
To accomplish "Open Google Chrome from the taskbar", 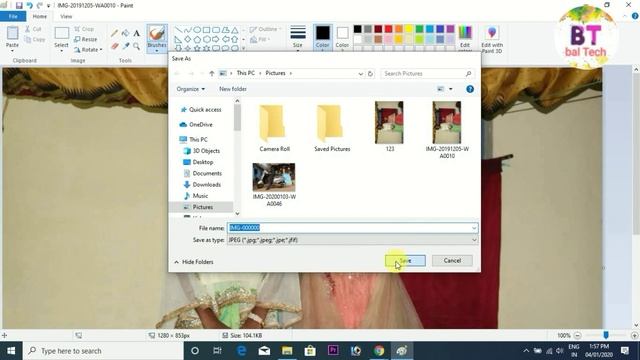I will click(379, 351).
